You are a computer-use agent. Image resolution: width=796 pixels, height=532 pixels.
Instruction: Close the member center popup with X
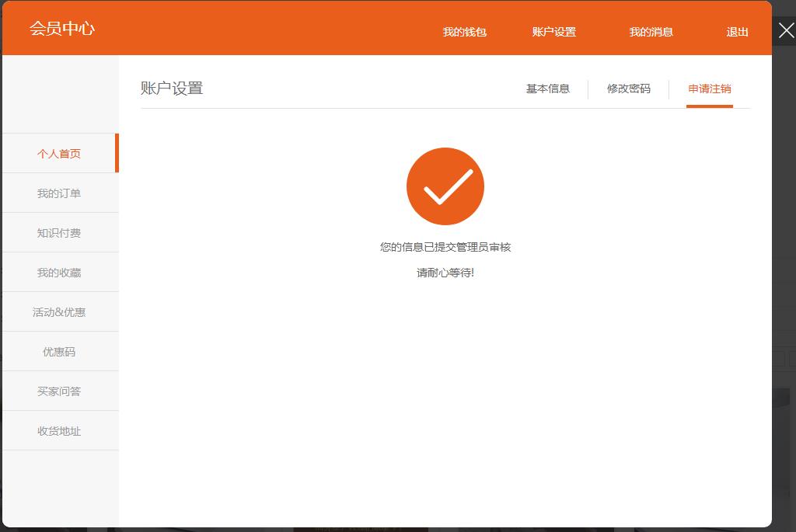tap(786, 31)
